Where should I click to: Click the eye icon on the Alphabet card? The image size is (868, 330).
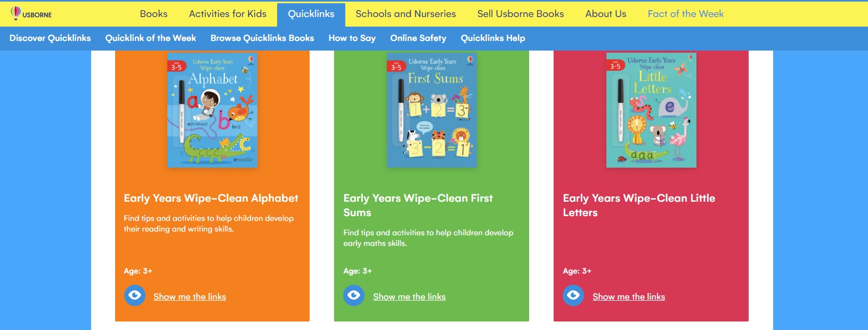tap(135, 295)
